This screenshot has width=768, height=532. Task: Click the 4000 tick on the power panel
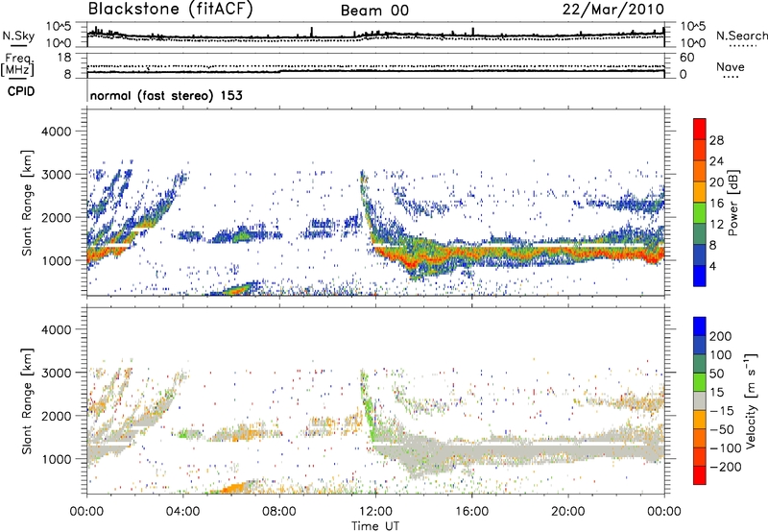click(x=56, y=132)
